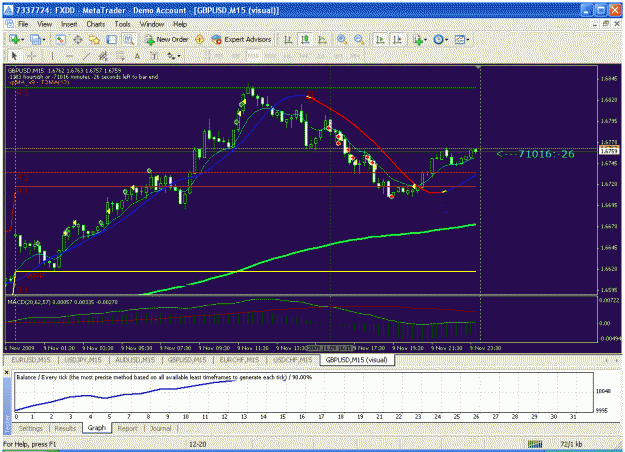The height and width of the screenshot is (452, 625).
Task: Toggle the Data Window icon
Action: click(x=77, y=39)
